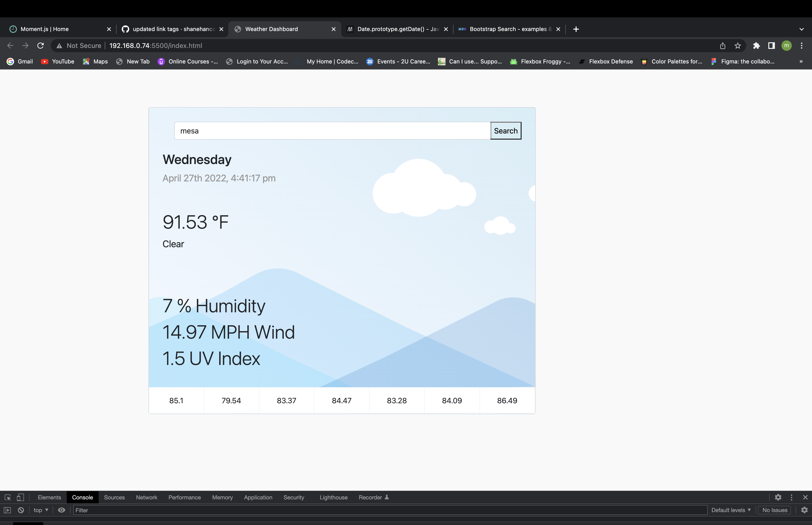Close the Weather Dashboard tab
Viewport: 812px width, 525px height.
[x=334, y=29]
